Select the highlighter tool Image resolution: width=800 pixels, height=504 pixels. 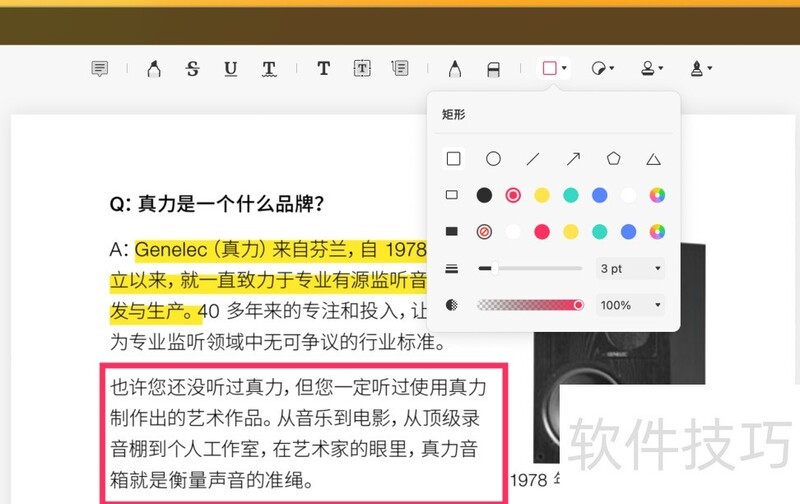point(154,68)
